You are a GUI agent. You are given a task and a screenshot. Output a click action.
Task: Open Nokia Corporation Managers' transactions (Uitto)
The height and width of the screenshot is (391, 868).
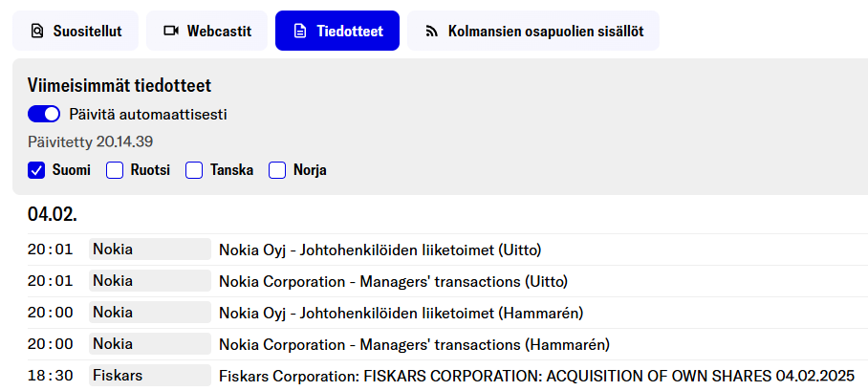pos(393,281)
